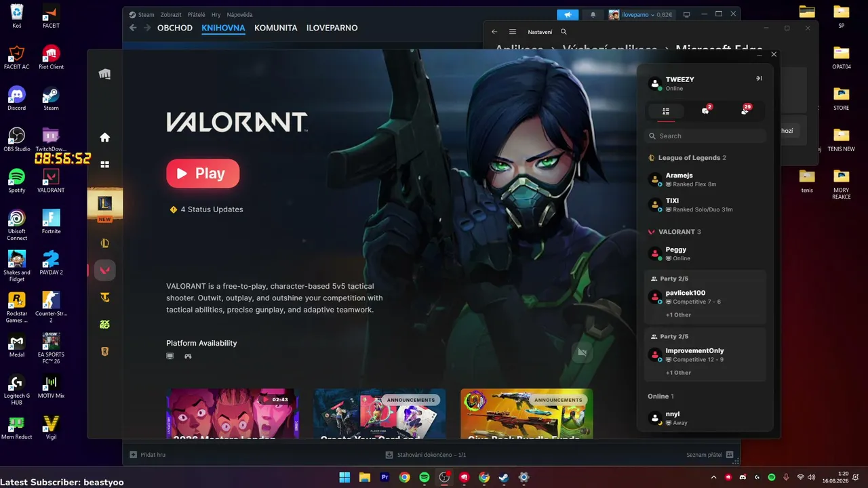Image resolution: width=868 pixels, height=488 pixels.
Task: Open the Discord desktop shortcut
Action: click(x=17, y=99)
